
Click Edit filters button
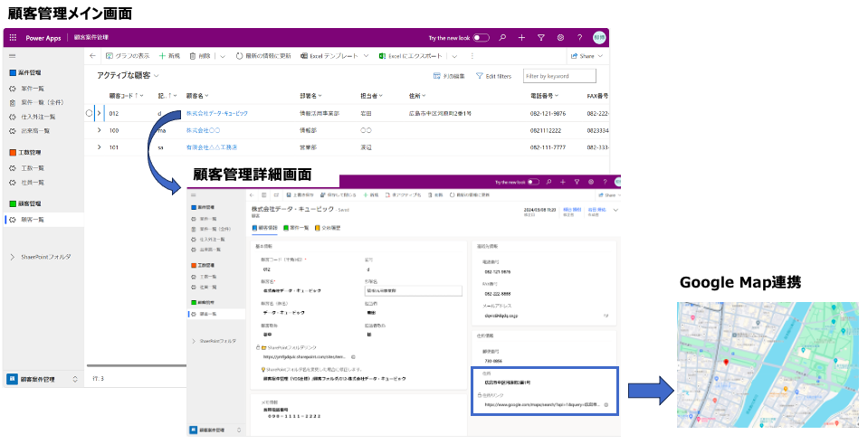point(493,76)
